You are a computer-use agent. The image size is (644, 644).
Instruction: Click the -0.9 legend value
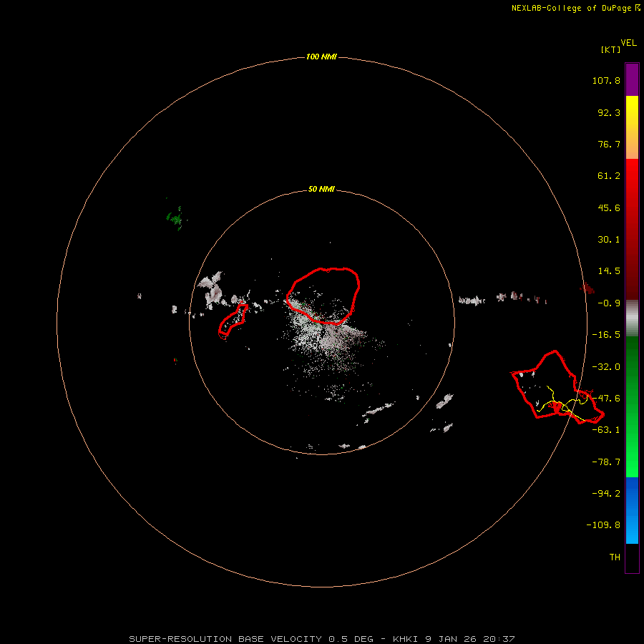click(x=609, y=303)
